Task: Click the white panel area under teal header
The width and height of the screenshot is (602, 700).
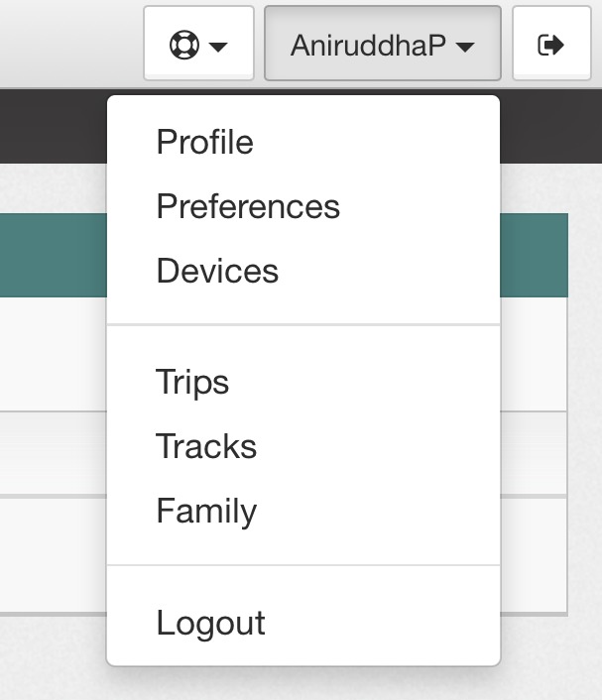Action: tap(50, 352)
